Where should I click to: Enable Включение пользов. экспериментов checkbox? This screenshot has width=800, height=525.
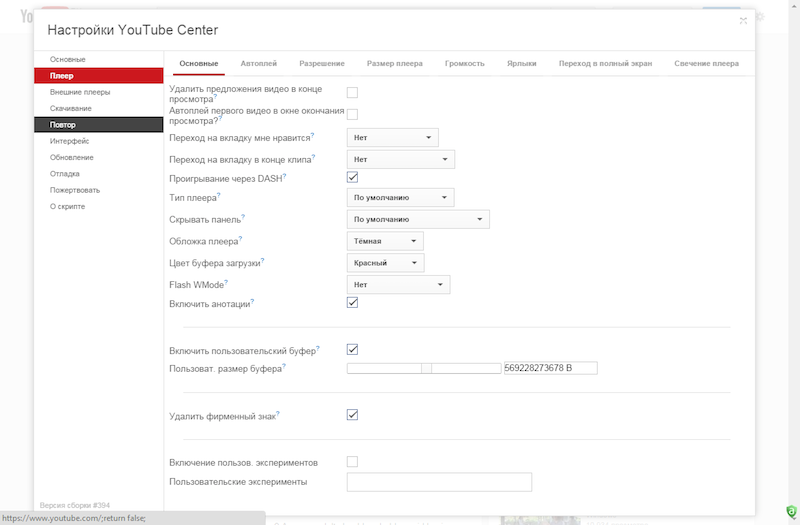click(352, 462)
